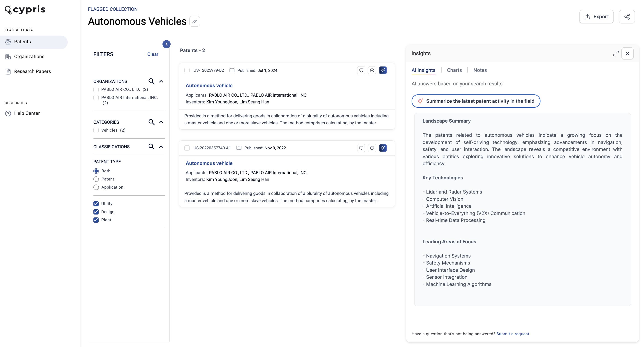This screenshot has height=347, width=644.
Task: Open Autonomous vehicle title published Jul 1, 2024
Action: pyautogui.click(x=209, y=86)
